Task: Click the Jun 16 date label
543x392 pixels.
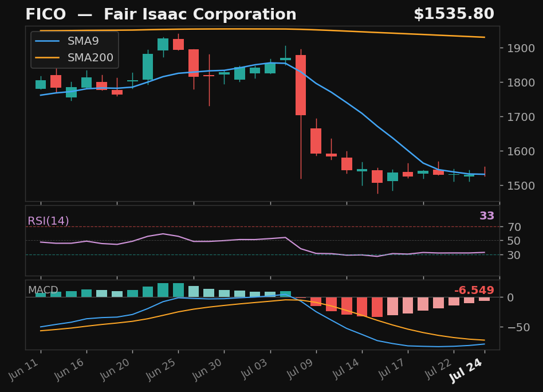Action: click(x=68, y=369)
